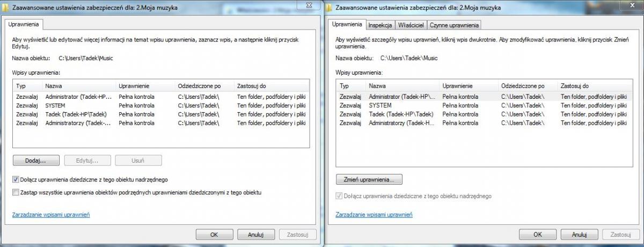Select Uprawnienia tab in right window
The image size is (644, 247).
347,24
